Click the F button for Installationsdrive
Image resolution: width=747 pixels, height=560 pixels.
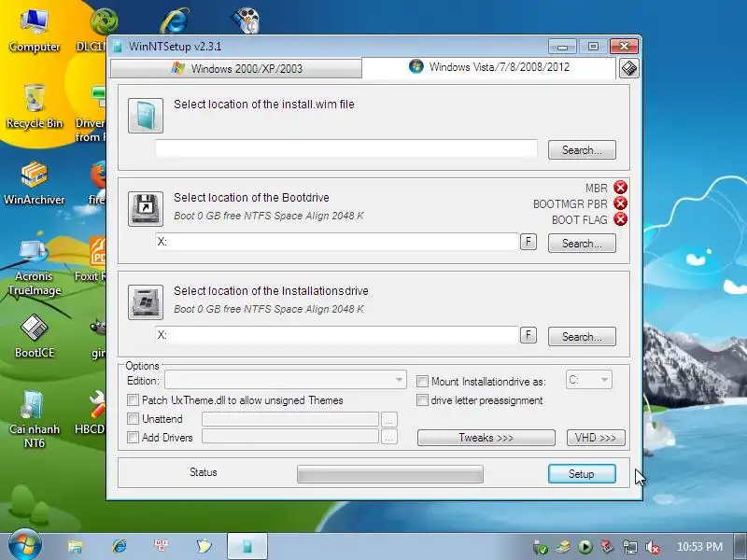click(528, 335)
